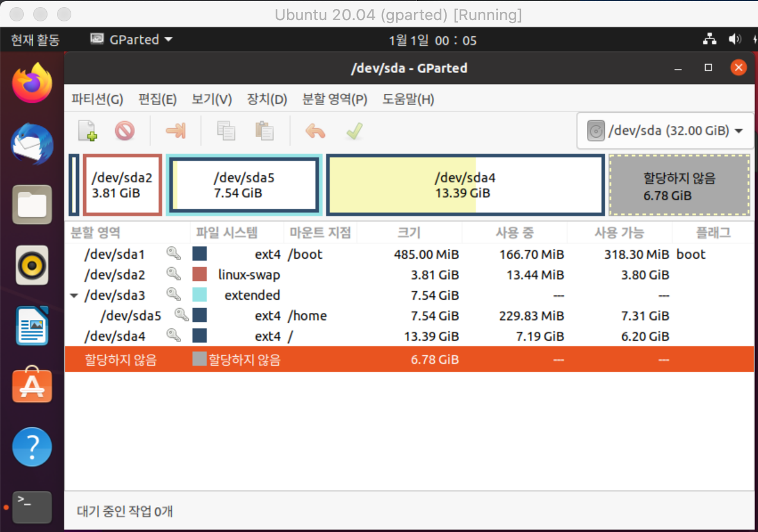Select the unallocated 6.78 GiB map block
The width and height of the screenshot is (758, 532).
(x=680, y=185)
